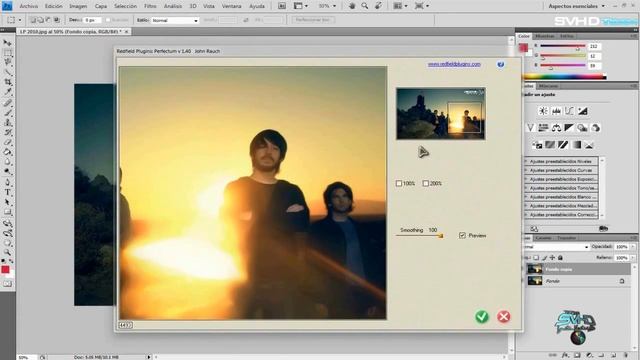Pick a color from the spectrum ramp
The image size is (640, 360).
(564, 76)
